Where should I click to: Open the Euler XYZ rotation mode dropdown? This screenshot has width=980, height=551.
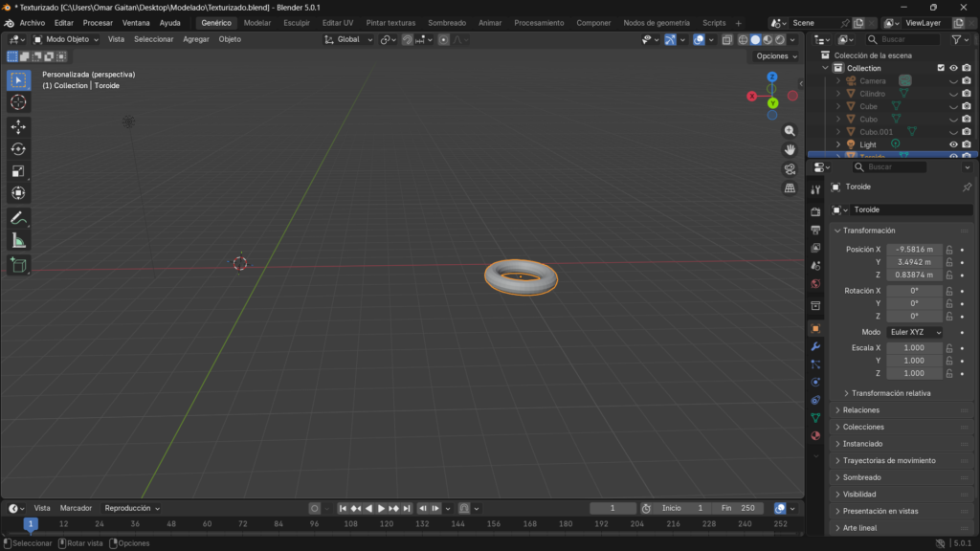click(915, 332)
